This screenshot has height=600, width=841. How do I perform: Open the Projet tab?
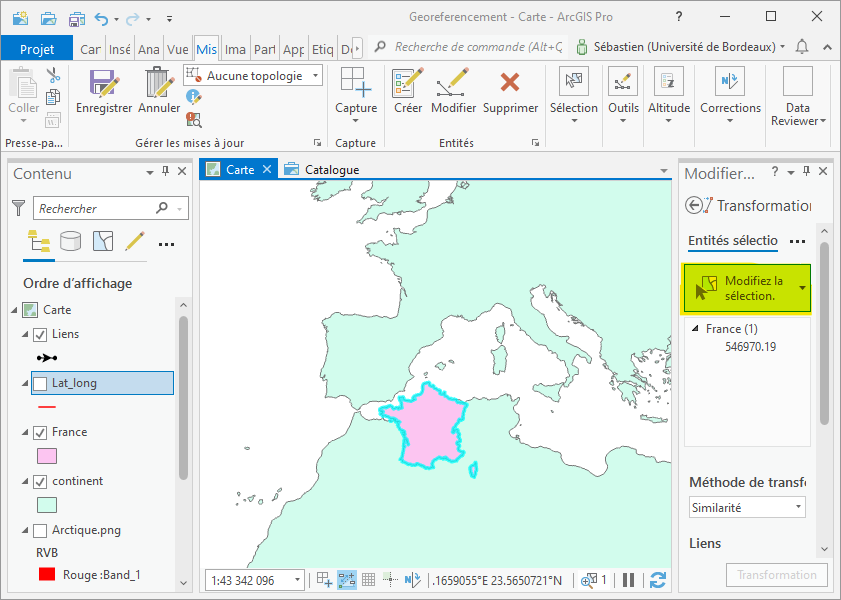(37, 49)
